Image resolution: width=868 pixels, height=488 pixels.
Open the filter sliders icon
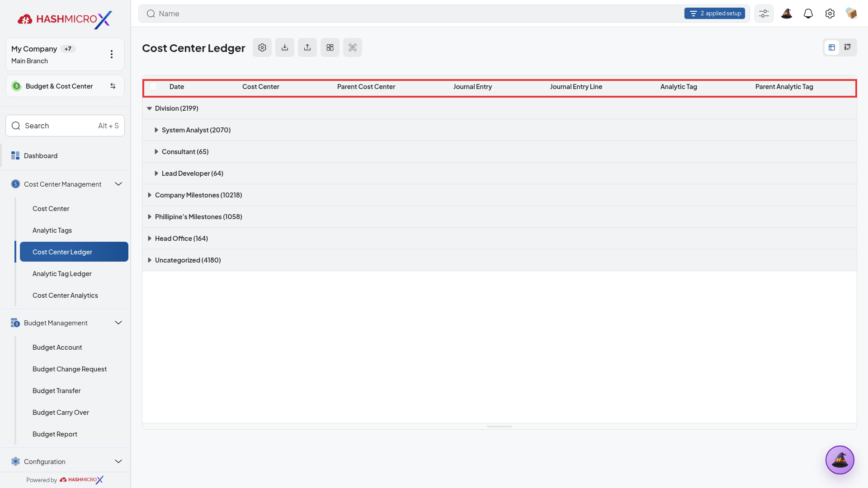click(x=764, y=14)
